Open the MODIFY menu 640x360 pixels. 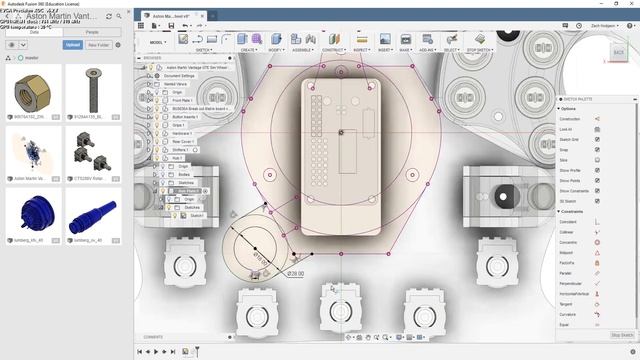pos(276,50)
